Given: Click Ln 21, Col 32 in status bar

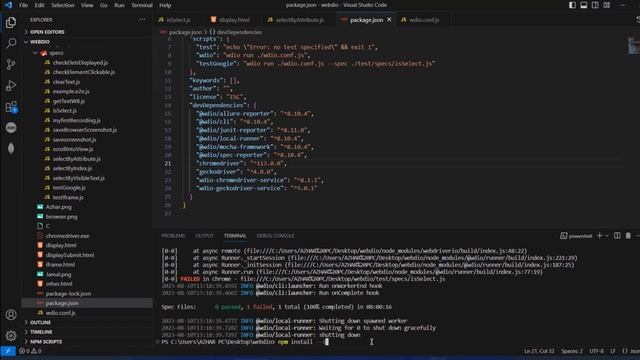Looking at the screenshot, I should 539,351.
